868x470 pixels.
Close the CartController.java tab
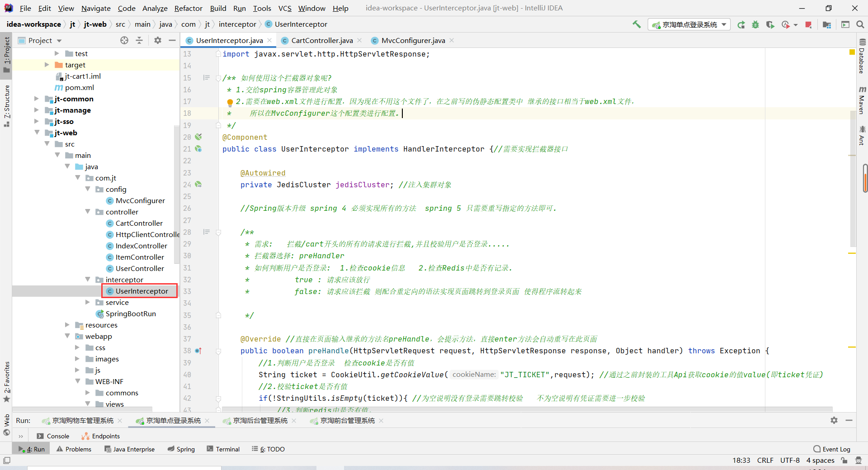pos(359,40)
